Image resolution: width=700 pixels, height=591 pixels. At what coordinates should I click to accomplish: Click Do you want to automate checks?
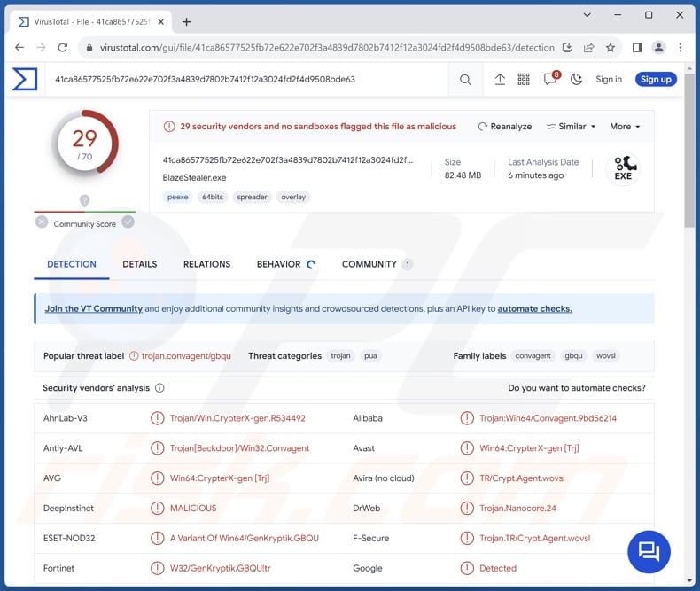pyautogui.click(x=576, y=388)
